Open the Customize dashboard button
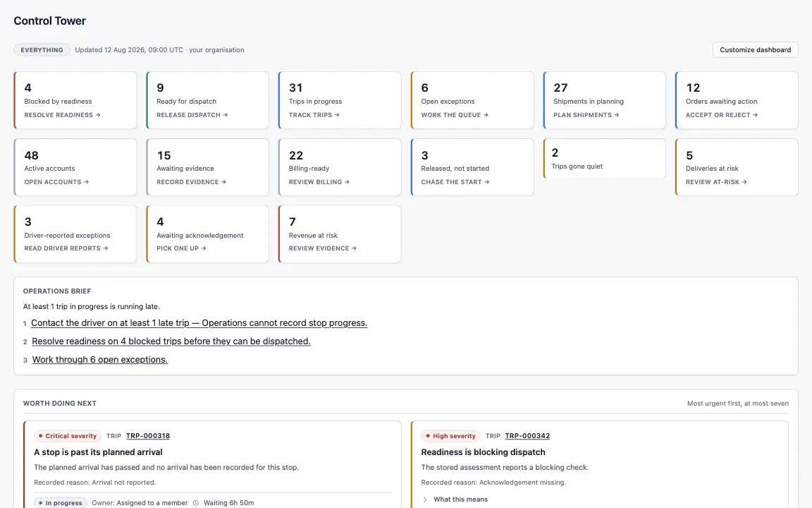 (x=755, y=50)
